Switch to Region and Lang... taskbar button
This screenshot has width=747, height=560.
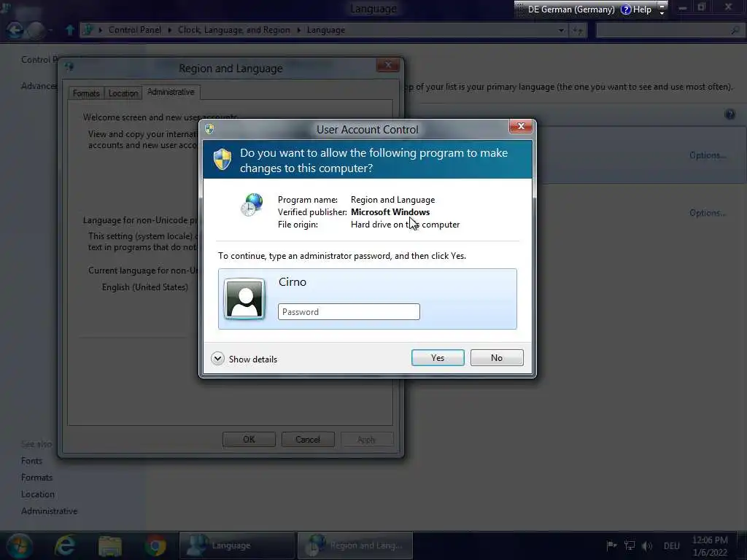pyautogui.click(x=355, y=545)
